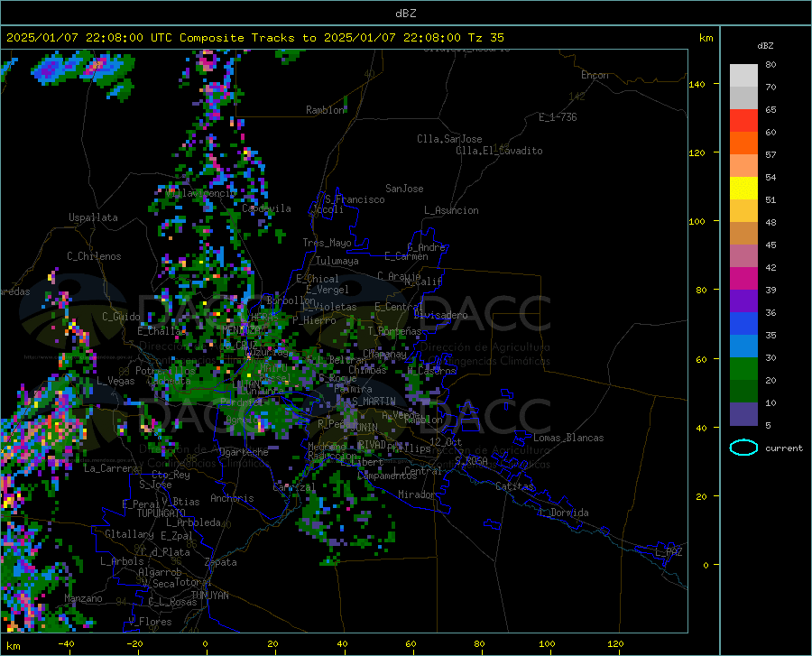The height and width of the screenshot is (656, 812).
Task: Click the 'Manzano' map label
Action: [x=83, y=598]
